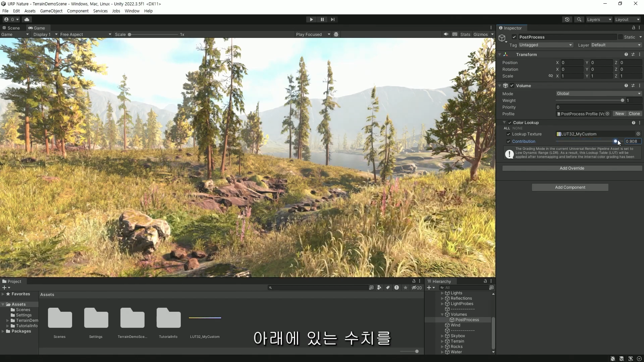Viewport: 644px width, 362px height.
Task: Click the Play button in toolbar
Action: [311, 19]
